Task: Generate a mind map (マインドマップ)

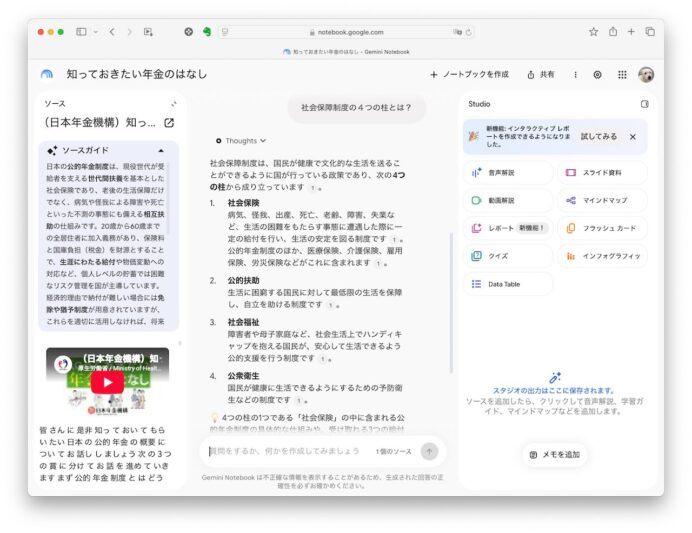Action: [x=602, y=201]
